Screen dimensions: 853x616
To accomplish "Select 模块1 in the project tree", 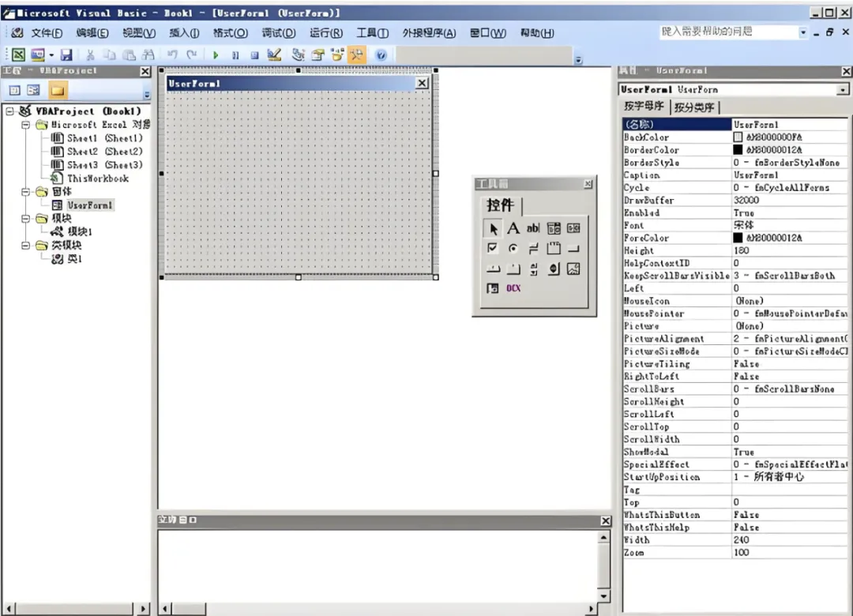I will pos(80,232).
